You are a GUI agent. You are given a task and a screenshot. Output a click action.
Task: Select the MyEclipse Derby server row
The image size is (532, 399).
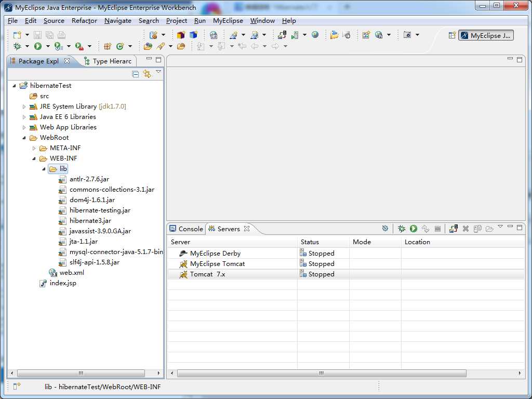click(x=345, y=253)
